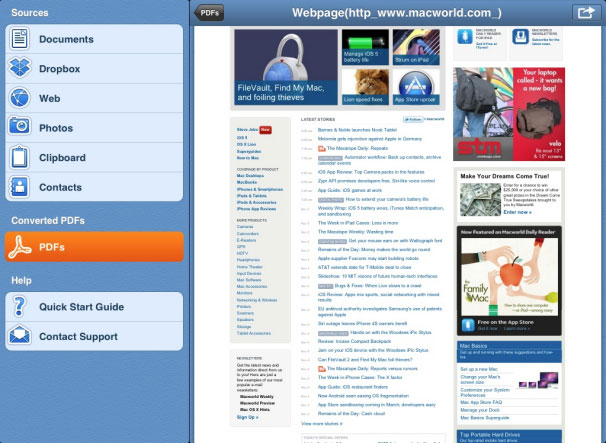Open the App Store uproar thumbnail
Viewport: 606px width, 443px height.
[x=416, y=87]
